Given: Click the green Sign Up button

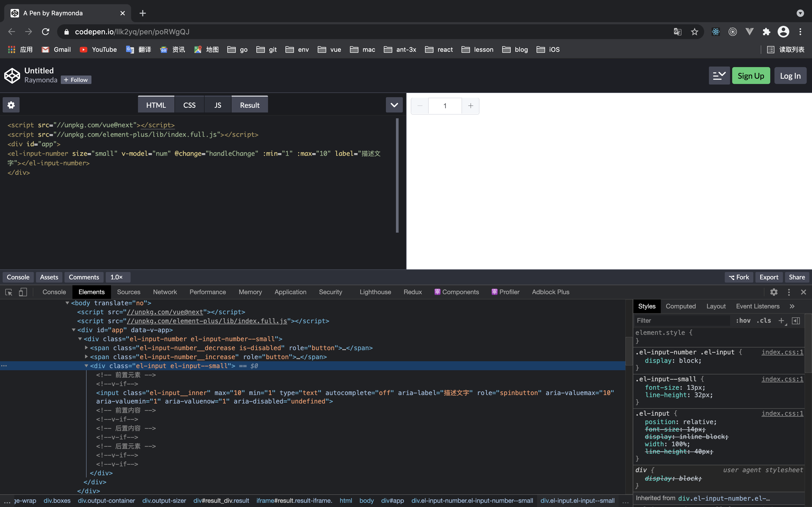Looking at the screenshot, I should click(751, 76).
